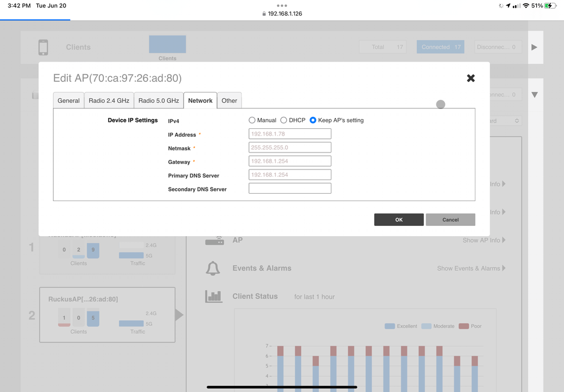564x392 pixels.
Task: Click the Clients phone icon
Action: pyautogui.click(x=43, y=47)
